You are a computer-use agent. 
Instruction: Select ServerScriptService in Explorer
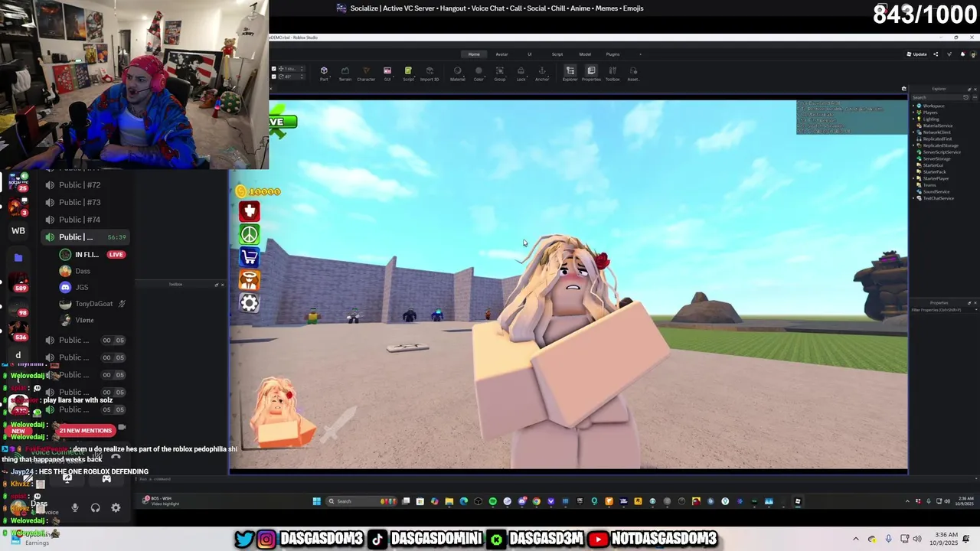coord(941,152)
